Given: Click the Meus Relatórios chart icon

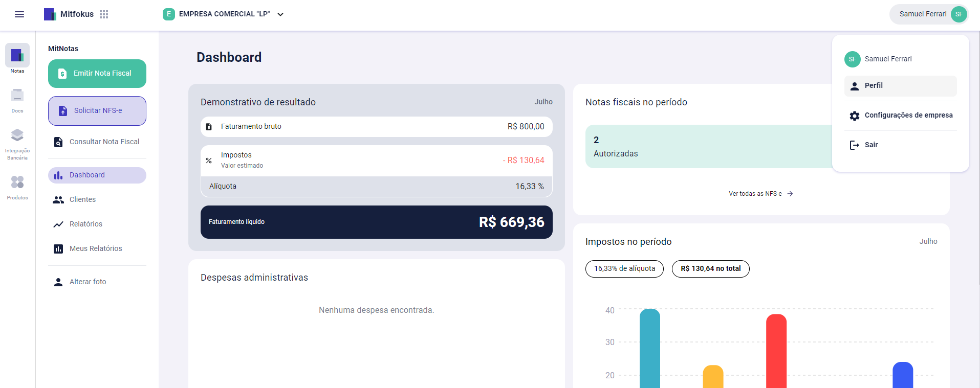Looking at the screenshot, I should click(x=58, y=249).
